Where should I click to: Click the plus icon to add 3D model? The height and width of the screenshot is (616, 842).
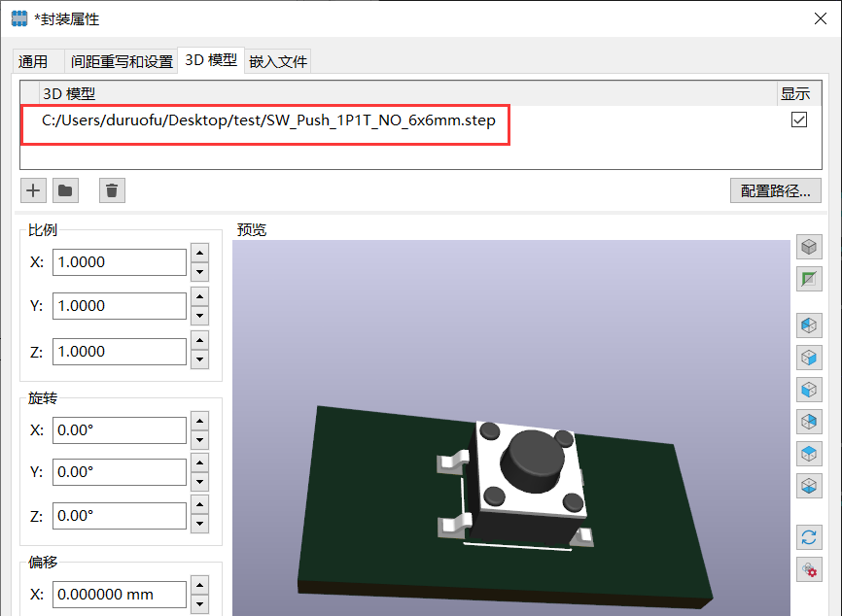click(33, 190)
